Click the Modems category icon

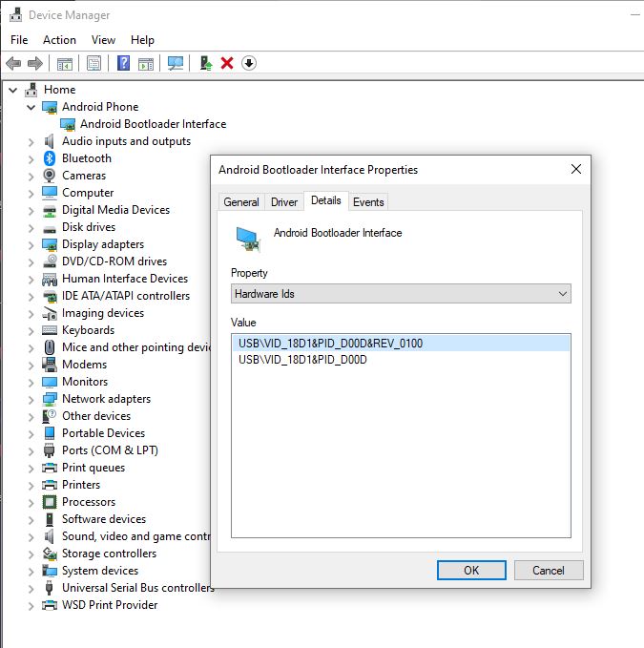(50, 365)
